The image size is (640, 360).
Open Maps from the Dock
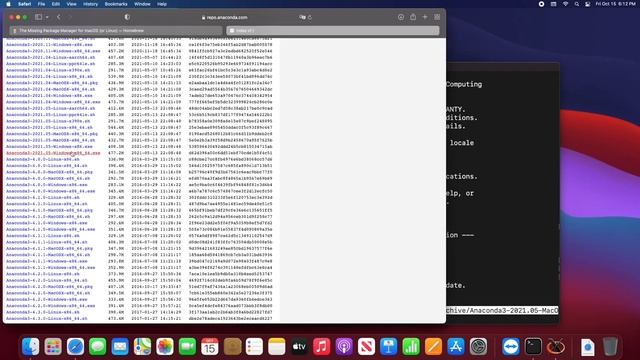click(142, 347)
